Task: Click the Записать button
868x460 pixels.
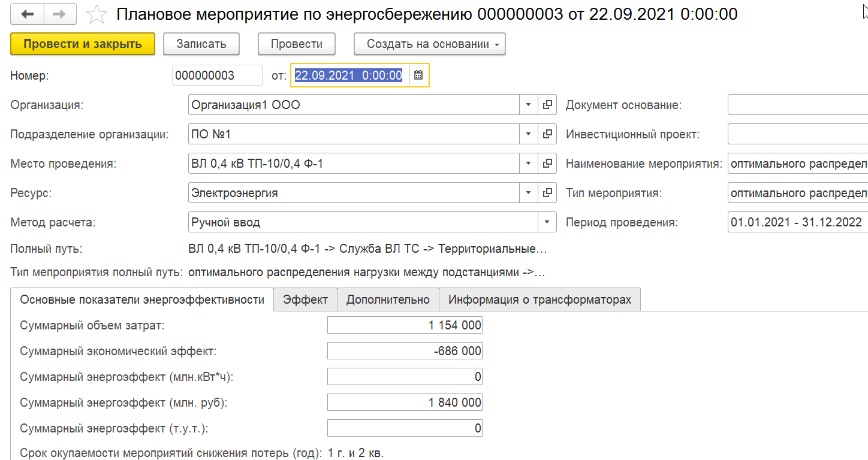Action: pos(201,44)
